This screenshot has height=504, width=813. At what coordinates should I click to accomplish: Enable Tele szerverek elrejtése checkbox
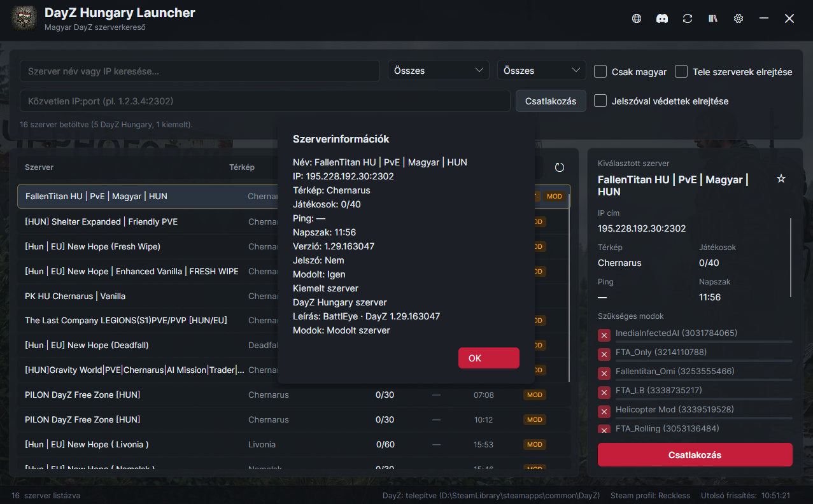tap(681, 71)
